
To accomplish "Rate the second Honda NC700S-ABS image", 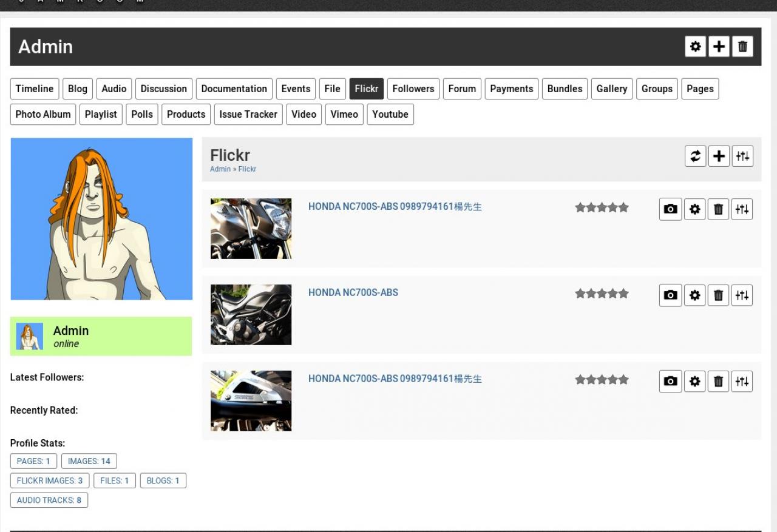I will (602, 294).
